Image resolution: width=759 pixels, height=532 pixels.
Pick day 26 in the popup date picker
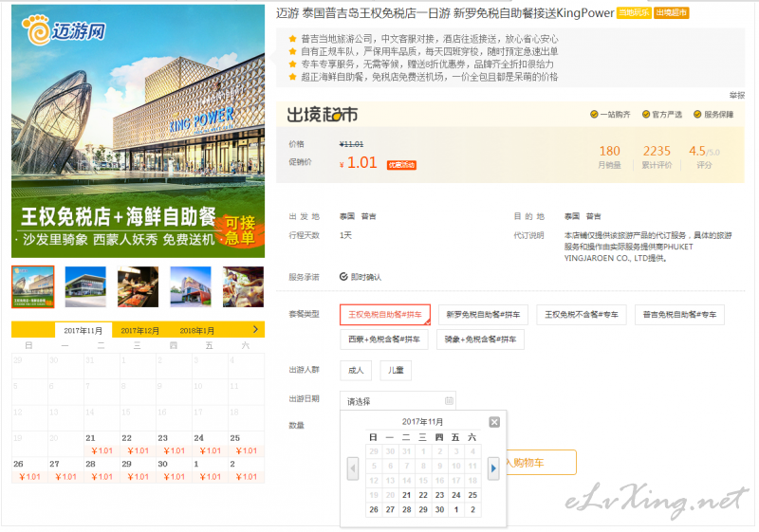[374, 509]
